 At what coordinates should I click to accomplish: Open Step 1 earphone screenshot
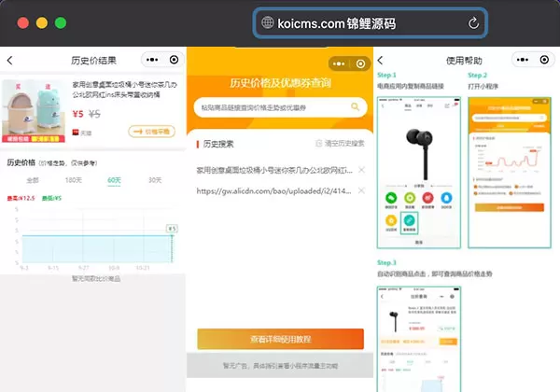419,173
